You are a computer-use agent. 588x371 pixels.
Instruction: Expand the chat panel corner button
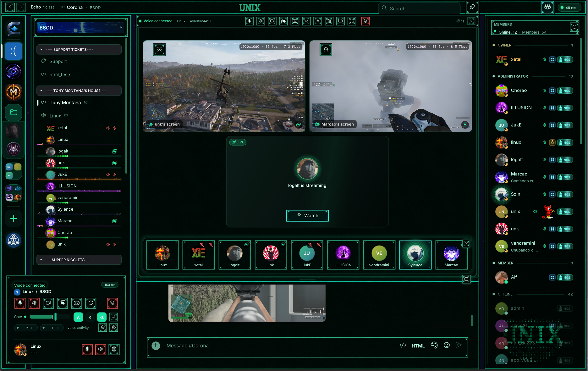466,279
